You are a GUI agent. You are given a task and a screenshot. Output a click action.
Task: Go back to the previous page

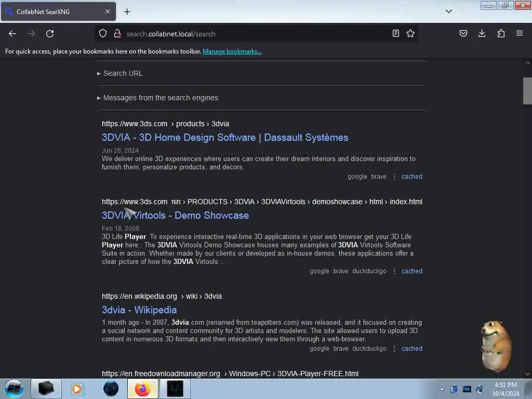point(12,34)
